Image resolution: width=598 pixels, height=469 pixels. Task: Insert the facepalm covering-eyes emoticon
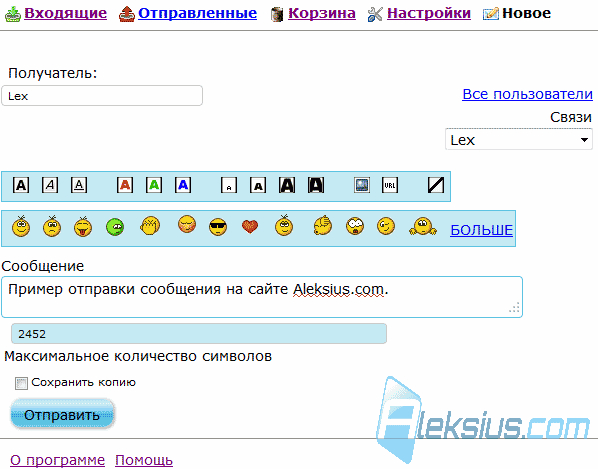[x=150, y=225]
